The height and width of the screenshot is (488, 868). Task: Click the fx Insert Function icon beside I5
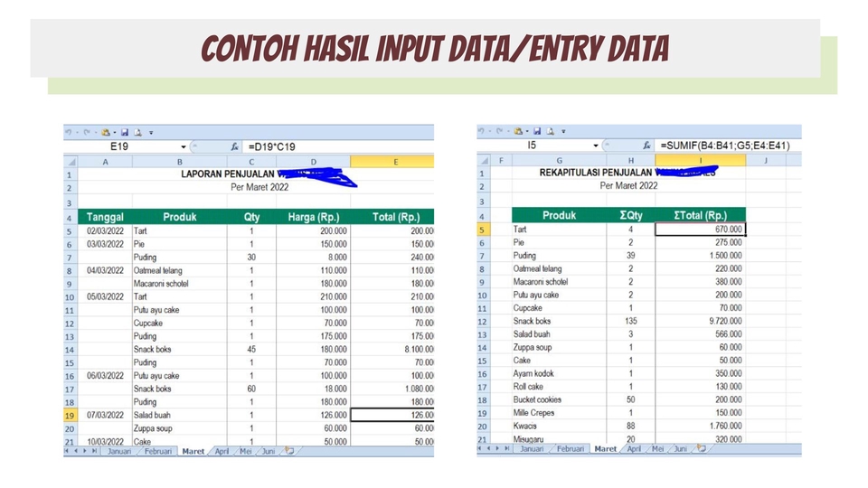point(646,145)
